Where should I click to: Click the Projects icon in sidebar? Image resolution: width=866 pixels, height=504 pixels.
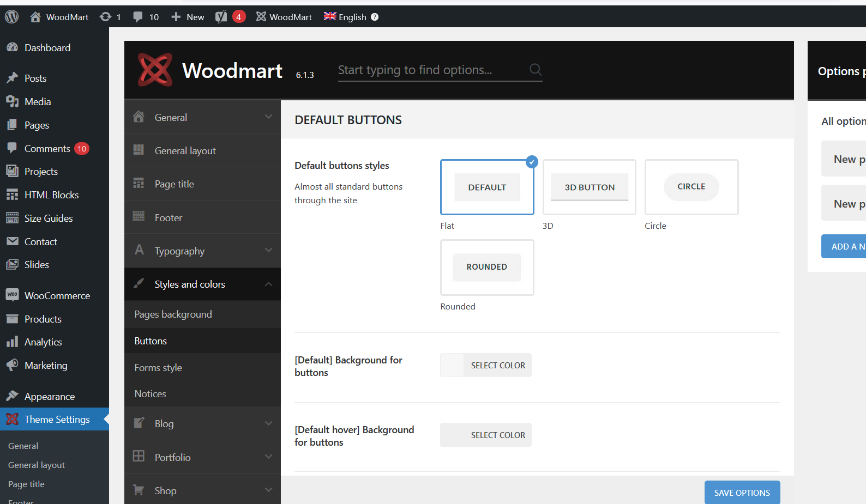(12, 171)
